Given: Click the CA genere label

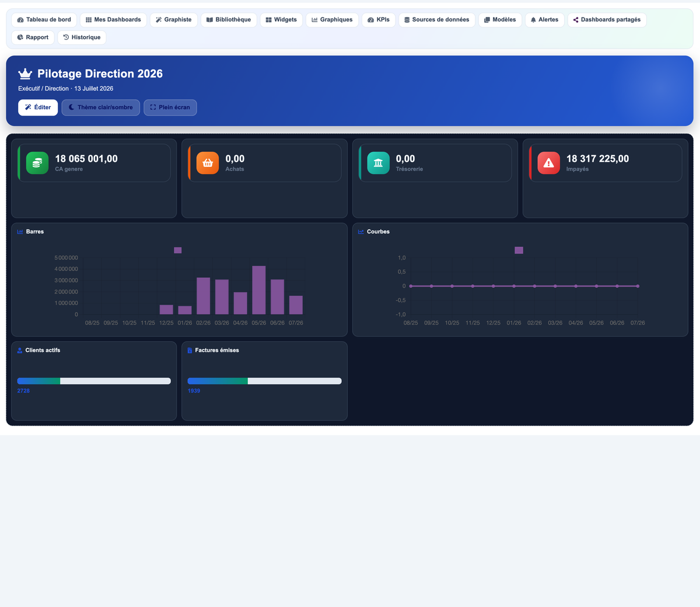Looking at the screenshot, I should (69, 169).
